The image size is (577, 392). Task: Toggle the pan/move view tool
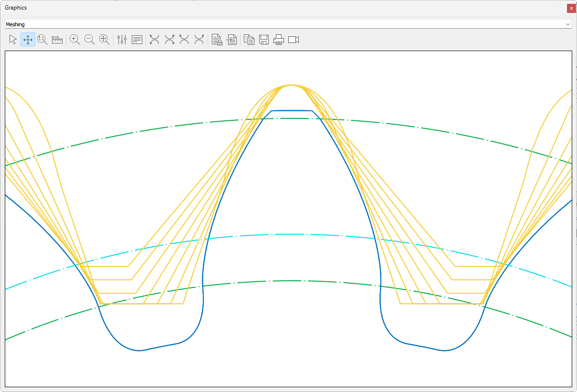pos(28,40)
